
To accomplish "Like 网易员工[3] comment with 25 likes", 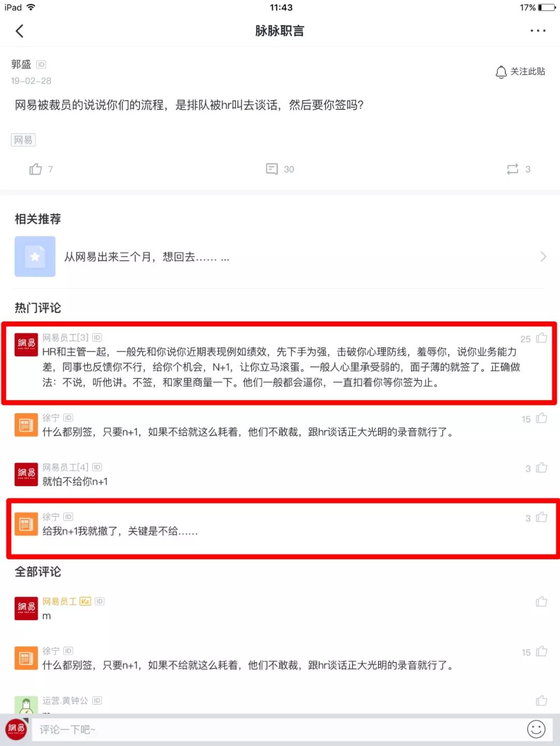I will coord(541,338).
